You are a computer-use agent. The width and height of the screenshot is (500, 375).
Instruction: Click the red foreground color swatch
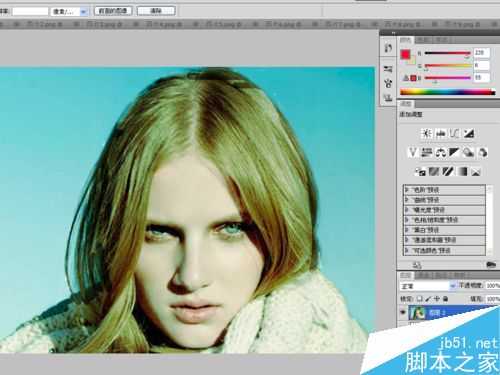coord(405,55)
